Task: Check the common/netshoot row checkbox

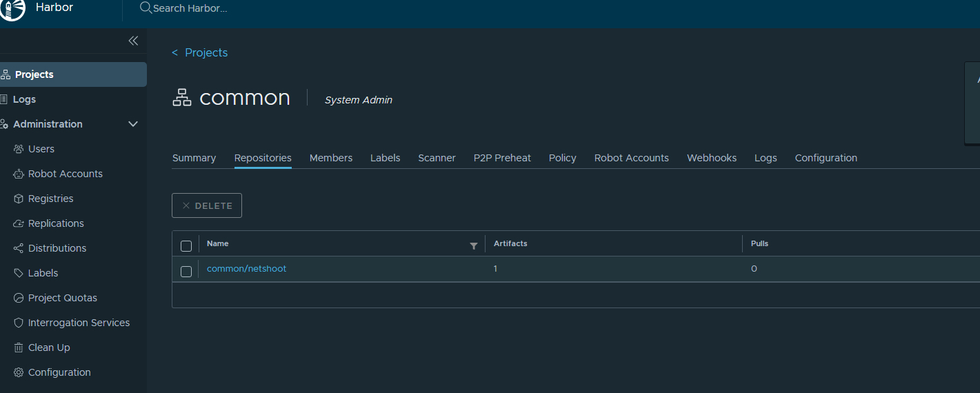Action: coord(186,271)
